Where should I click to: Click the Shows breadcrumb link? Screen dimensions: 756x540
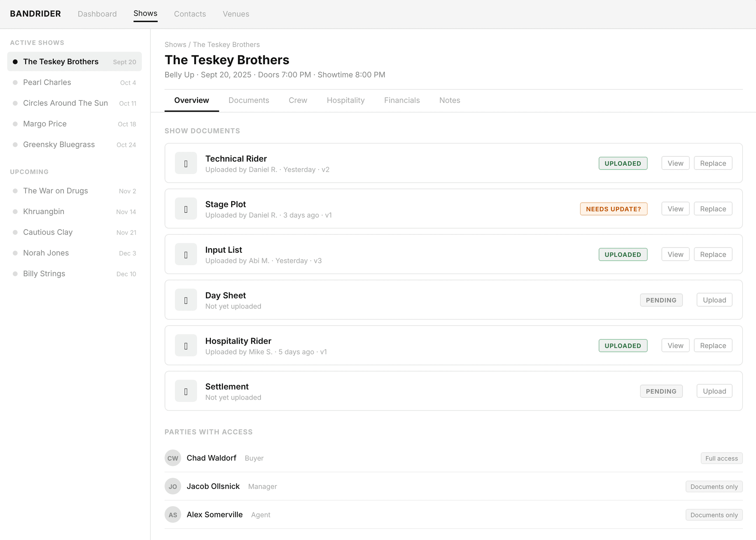[x=175, y=45]
